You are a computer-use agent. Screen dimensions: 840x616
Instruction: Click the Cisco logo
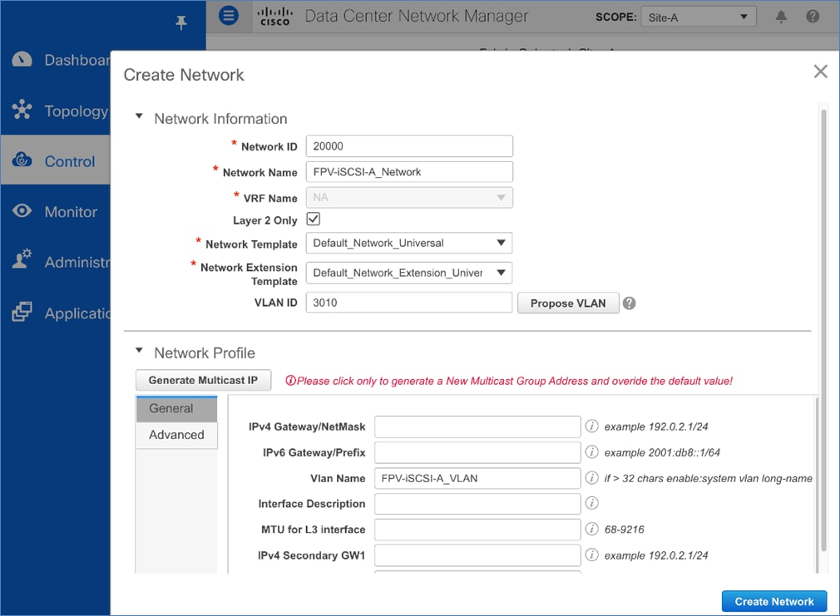coord(274,17)
